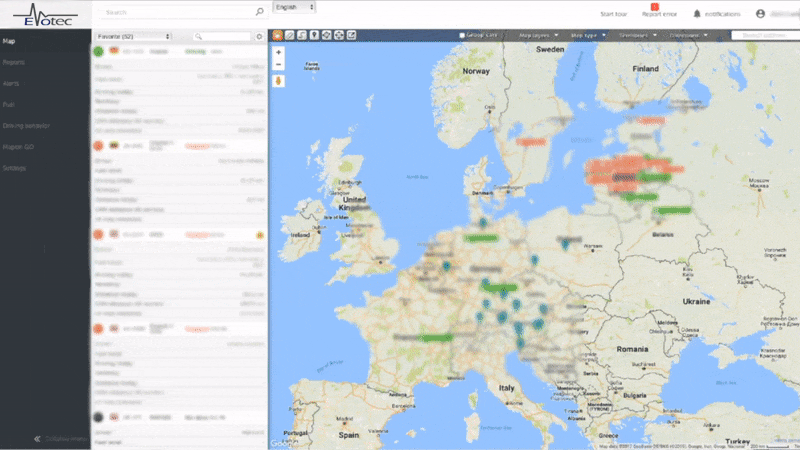
Task: Click the Report error button
Action: coord(659,10)
